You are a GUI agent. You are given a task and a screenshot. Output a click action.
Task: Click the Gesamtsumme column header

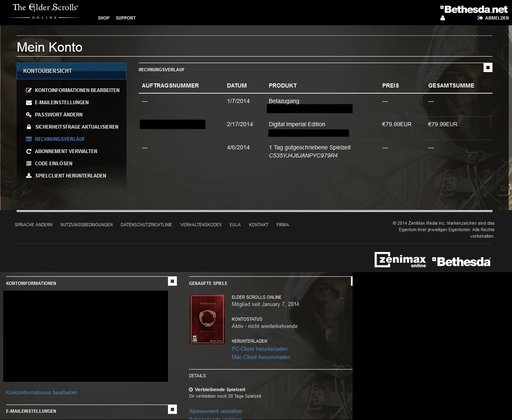(x=451, y=85)
